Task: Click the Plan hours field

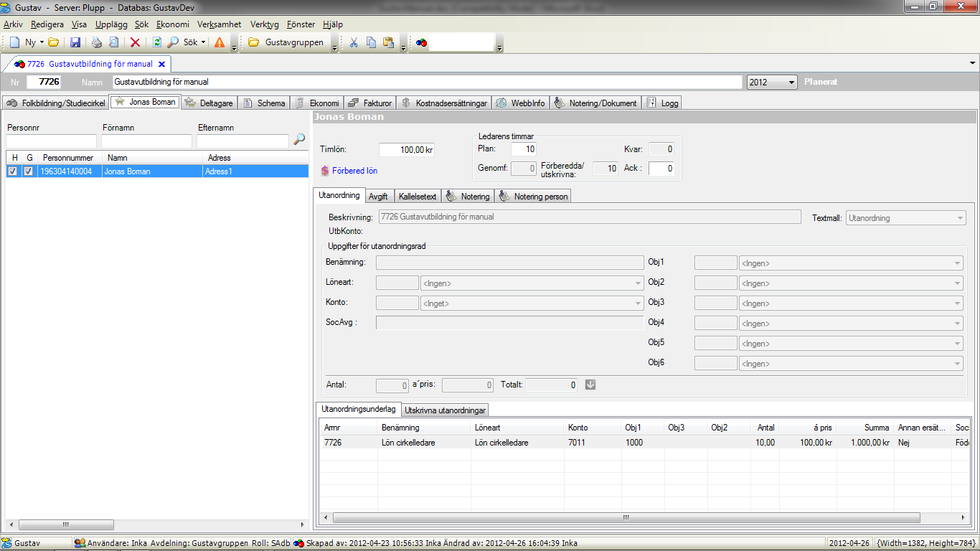Action: tap(524, 149)
